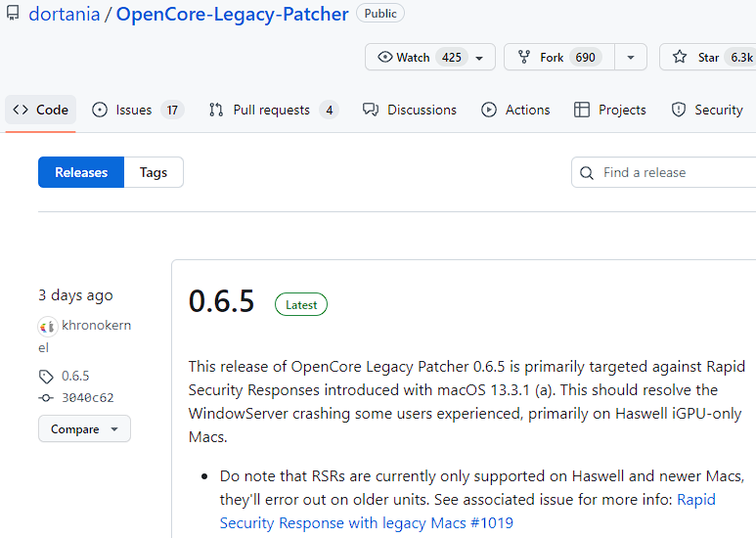
Task: Open the Actions tab
Action: [515, 110]
